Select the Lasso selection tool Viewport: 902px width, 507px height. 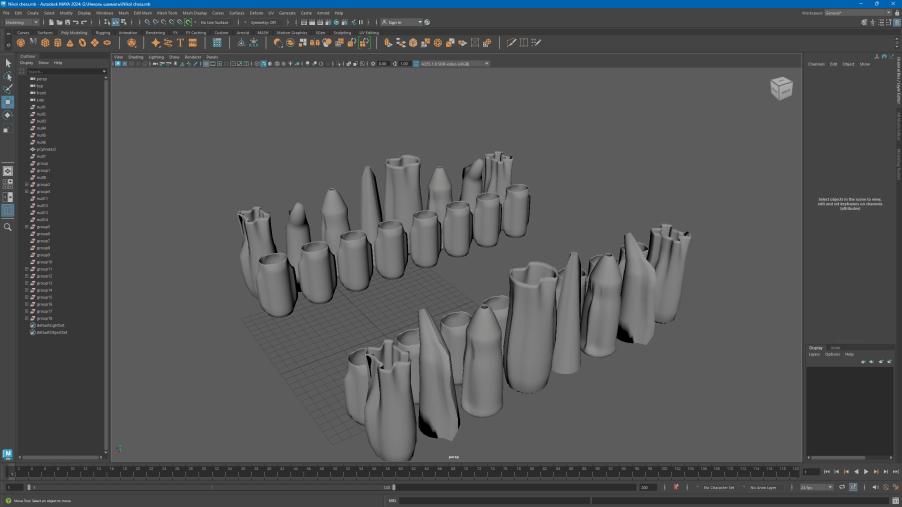[x=7, y=76]
